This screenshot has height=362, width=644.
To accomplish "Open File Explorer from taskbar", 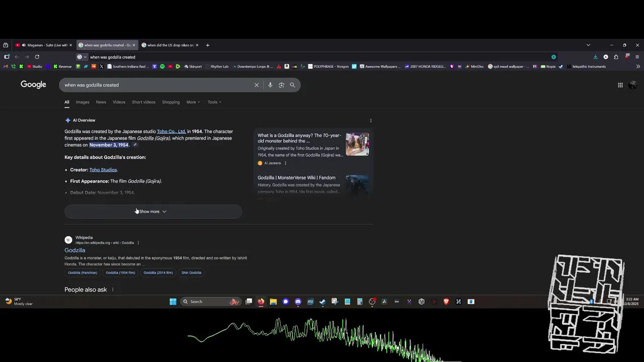I will (273, 302).
